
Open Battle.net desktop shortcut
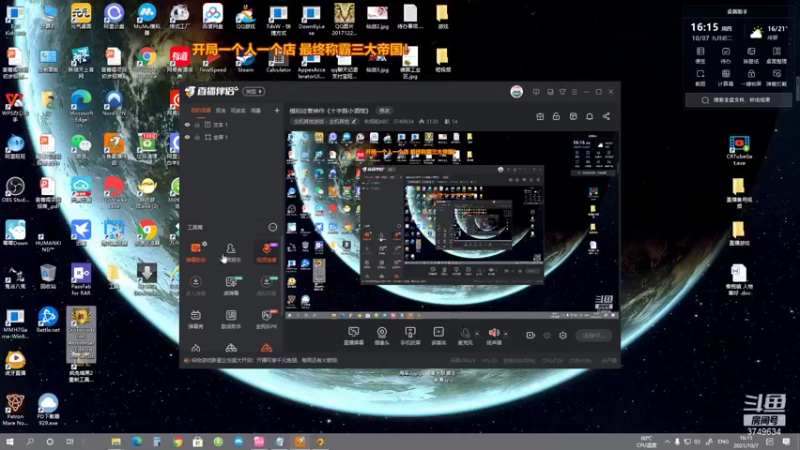[48, 320]
